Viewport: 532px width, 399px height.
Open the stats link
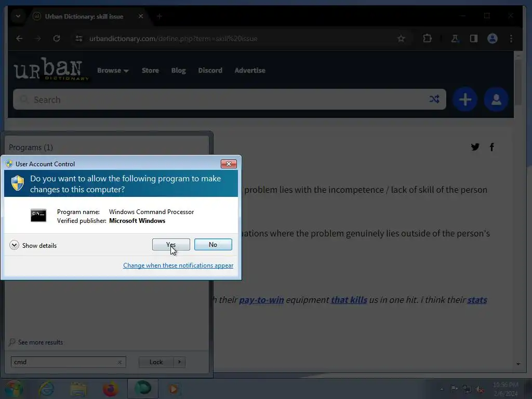(477, 300)
